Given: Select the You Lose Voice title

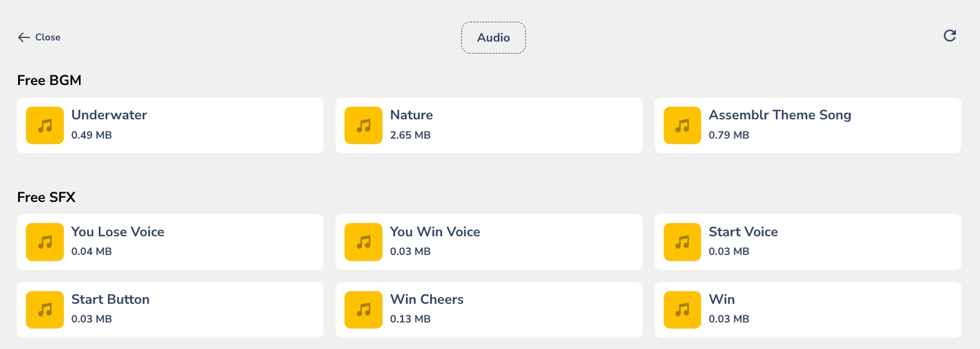Looking at the screenshot, I should click(117, 232).
